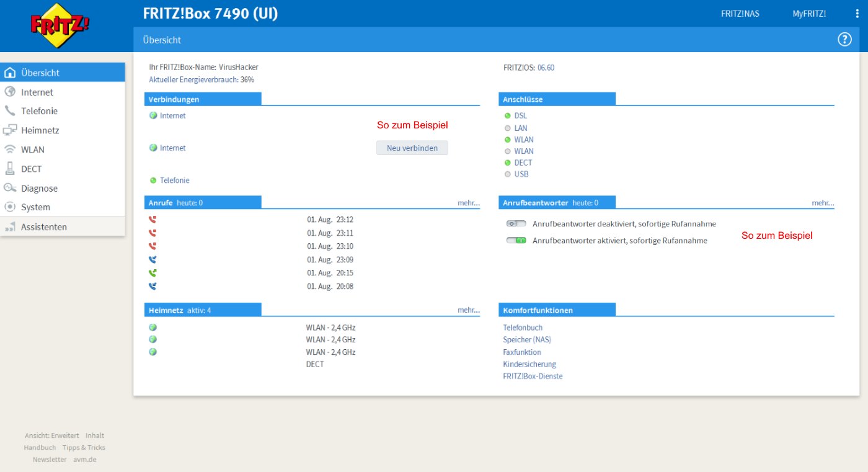This screenshot has width=868, height=472.
Task: Click the DECT entry in Heimnetz list
Action: click(x=315, y=364)
